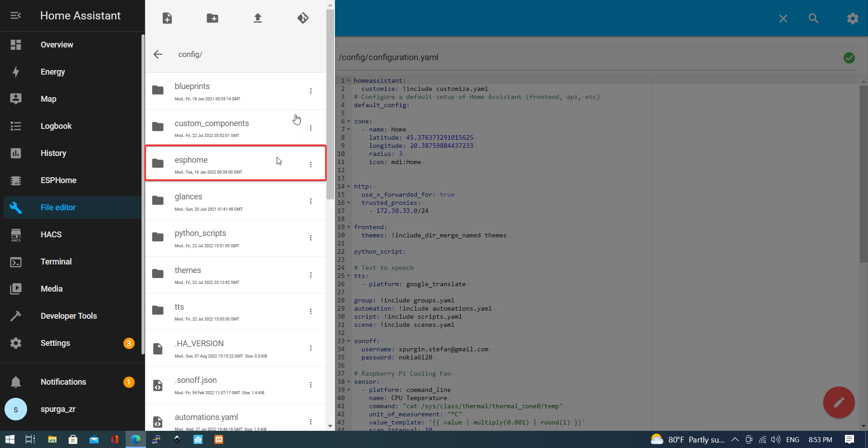Go to the Energy panel
This screenshot has width=868, height=448.
click(x=72, y=72)
